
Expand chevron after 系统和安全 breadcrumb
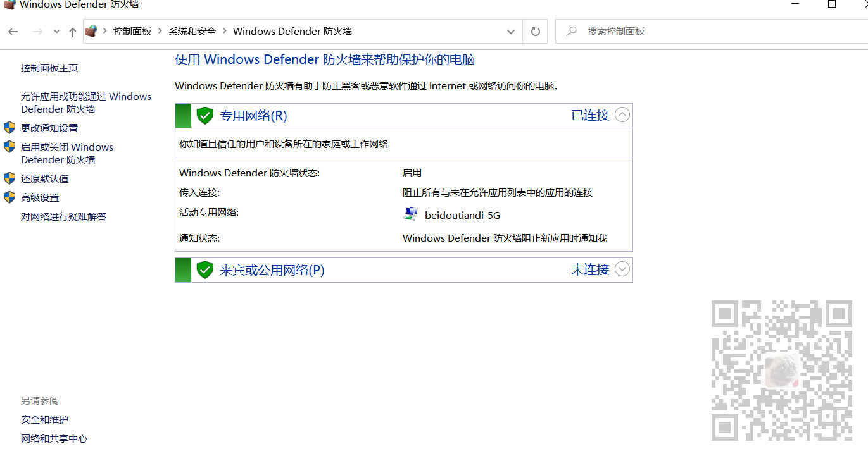click(x=224, y=31)
